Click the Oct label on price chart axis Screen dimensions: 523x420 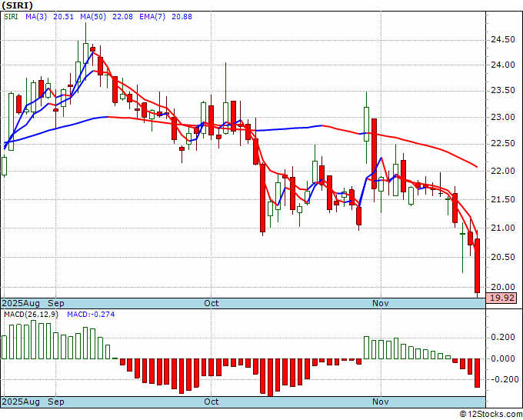pyautogui.click(x=212, y=303)
